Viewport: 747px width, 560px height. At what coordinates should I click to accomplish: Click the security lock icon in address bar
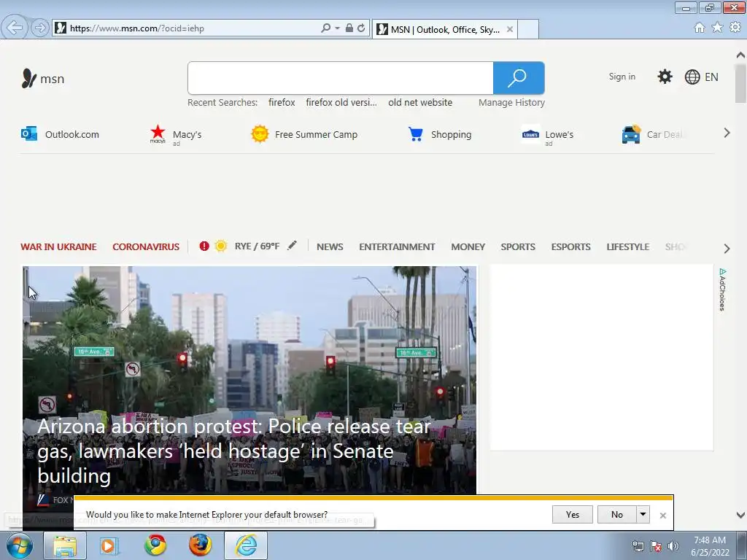[349, 28]
